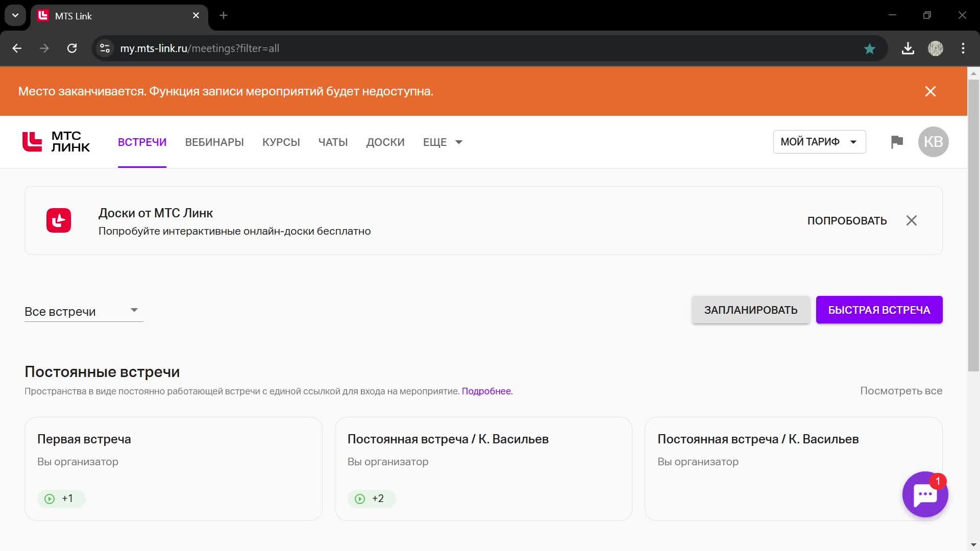Viewport: 980px width, 551px height.
Task: Open the flag notifications icon
Action: pos(897,142)
